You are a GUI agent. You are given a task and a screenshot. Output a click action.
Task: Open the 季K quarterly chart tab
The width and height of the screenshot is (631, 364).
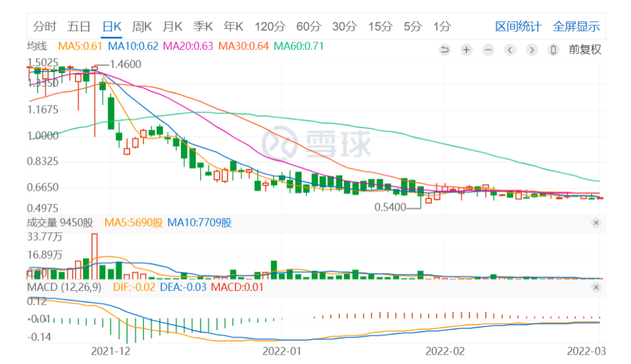click(203, 26)
